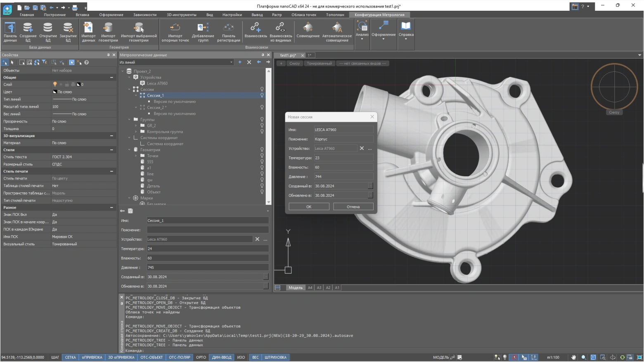644x362 pixels.
Task: Click OK in Новая сессия dialog
Action: coord(309,207)
